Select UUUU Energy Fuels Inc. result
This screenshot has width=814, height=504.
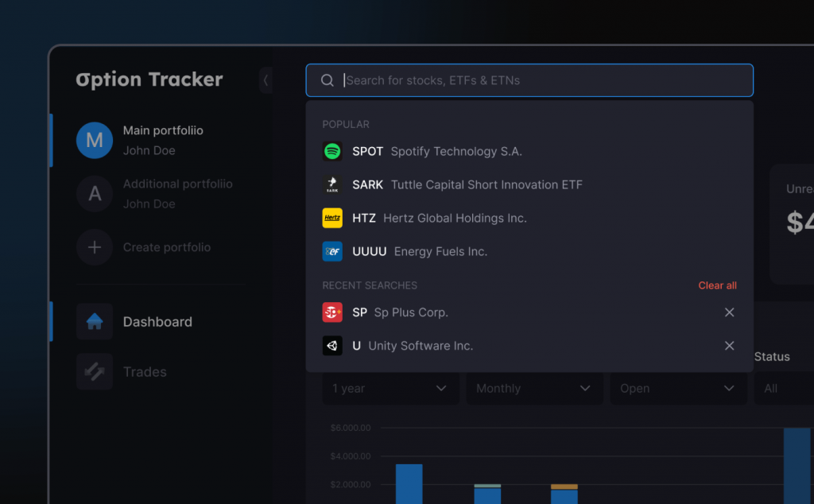529,251
